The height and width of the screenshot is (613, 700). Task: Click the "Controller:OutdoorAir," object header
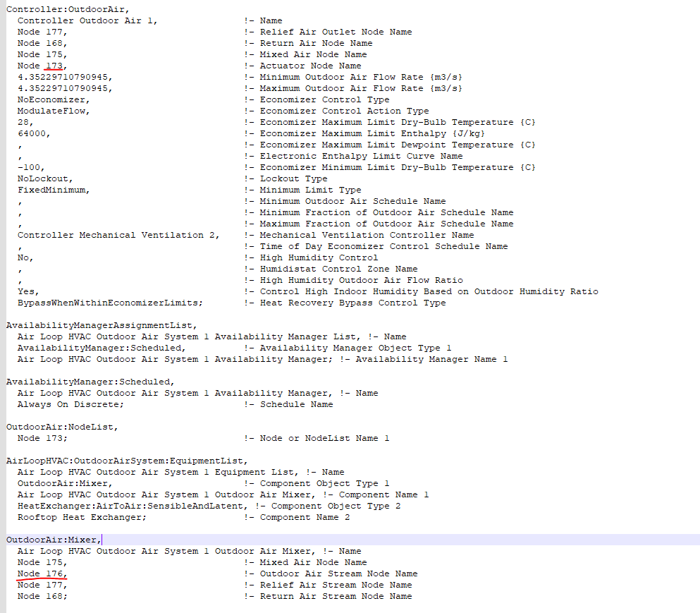pos(68,9)
